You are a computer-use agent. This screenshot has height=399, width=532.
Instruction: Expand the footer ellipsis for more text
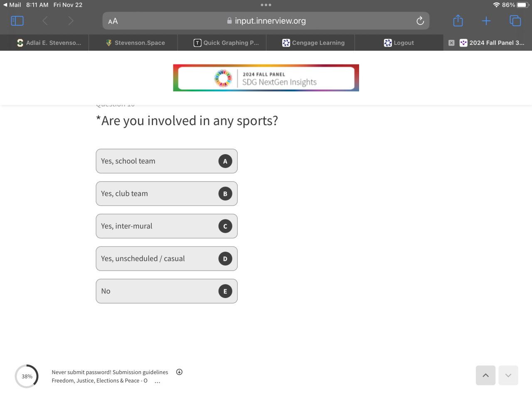pos(157,382)
